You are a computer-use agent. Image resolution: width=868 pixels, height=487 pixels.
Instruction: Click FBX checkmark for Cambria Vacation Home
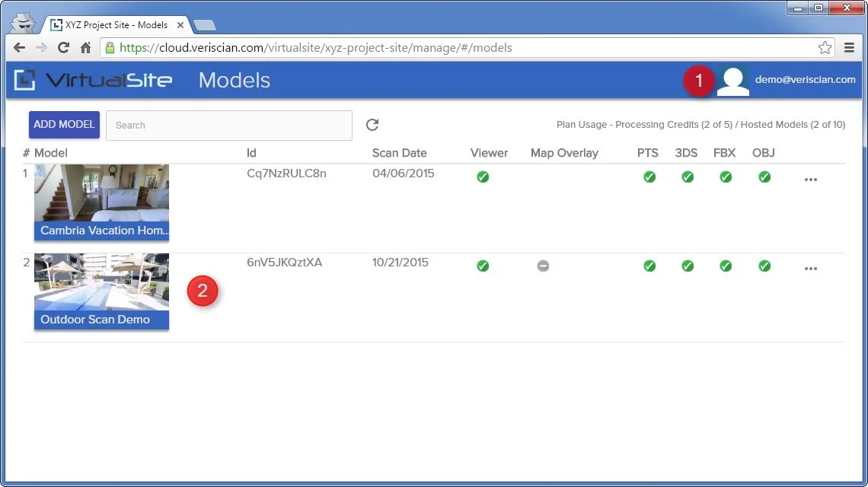point(726,177)
